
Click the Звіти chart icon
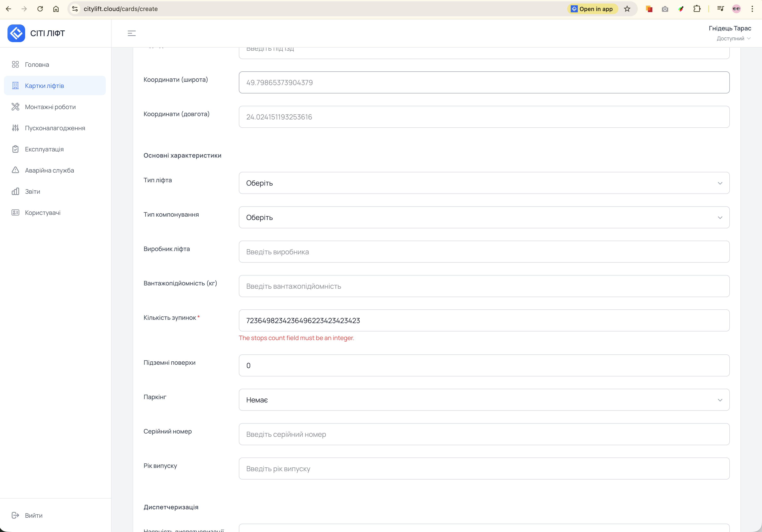(x=15, y=191)
